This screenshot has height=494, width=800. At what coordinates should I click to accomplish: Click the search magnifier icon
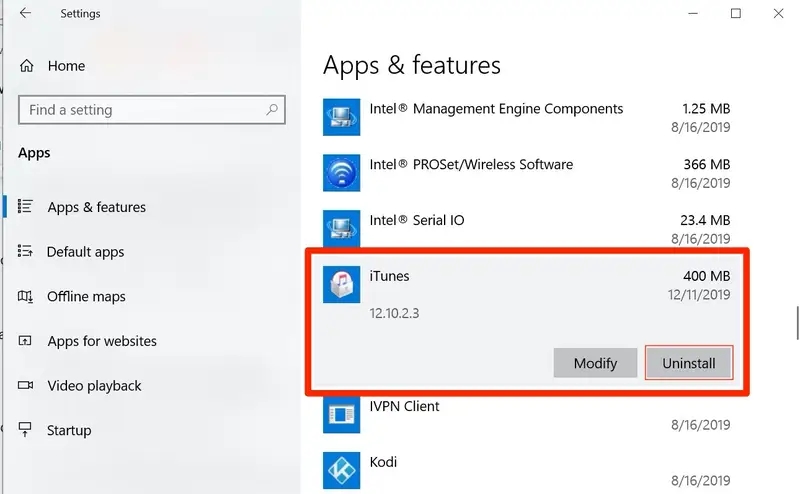point(272,109)
